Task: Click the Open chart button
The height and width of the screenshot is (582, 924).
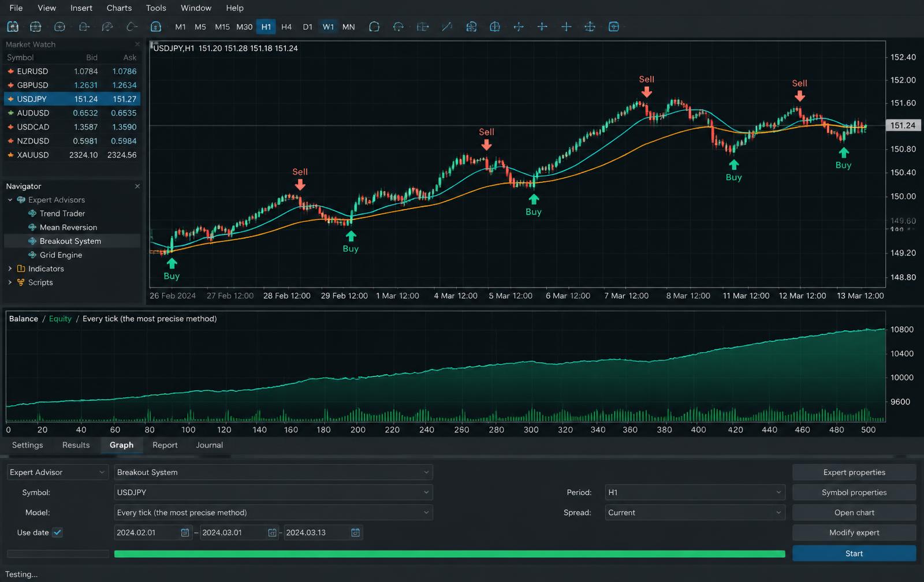Action: click(854, 513)
